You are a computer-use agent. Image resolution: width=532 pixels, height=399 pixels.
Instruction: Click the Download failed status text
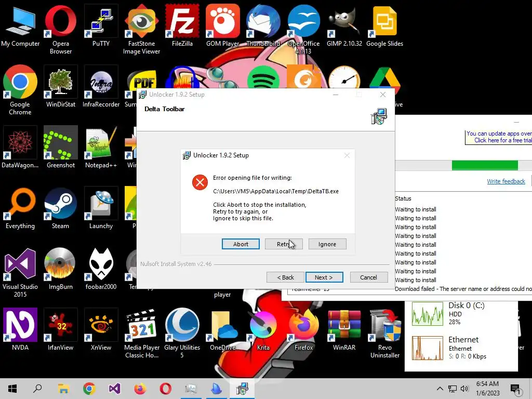click(x=463, y=289)
